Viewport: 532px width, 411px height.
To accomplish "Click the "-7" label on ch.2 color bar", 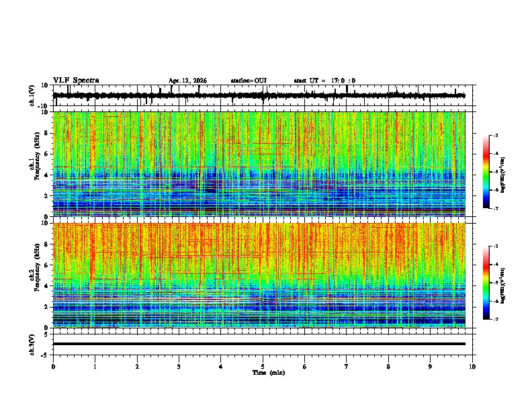I will point(495,320).
